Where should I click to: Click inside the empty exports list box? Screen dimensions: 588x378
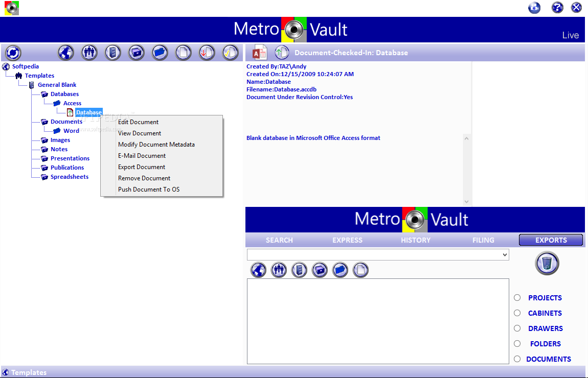(378, 321)
